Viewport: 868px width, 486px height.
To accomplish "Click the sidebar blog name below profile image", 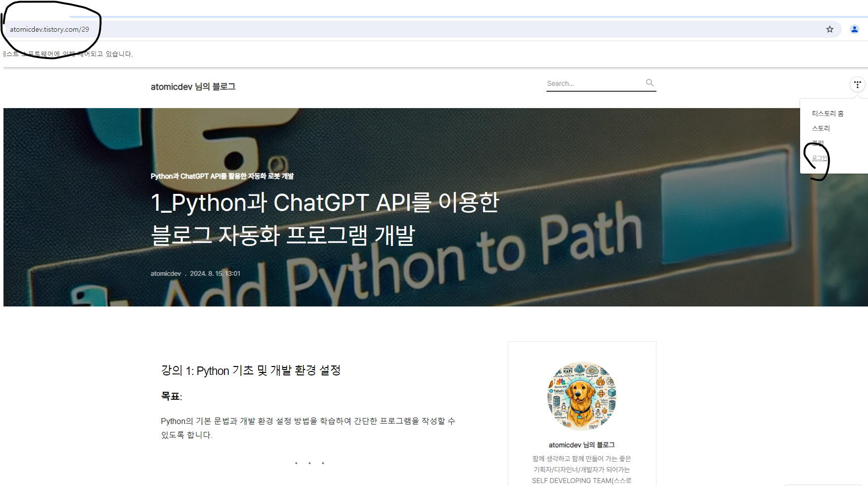I will pos(582,445).
